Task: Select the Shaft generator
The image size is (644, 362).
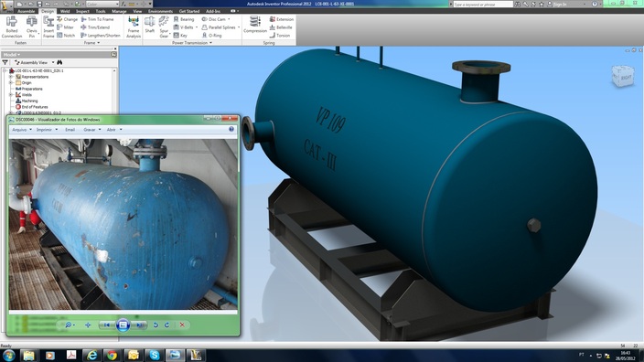Action: [x=150, y=25]
